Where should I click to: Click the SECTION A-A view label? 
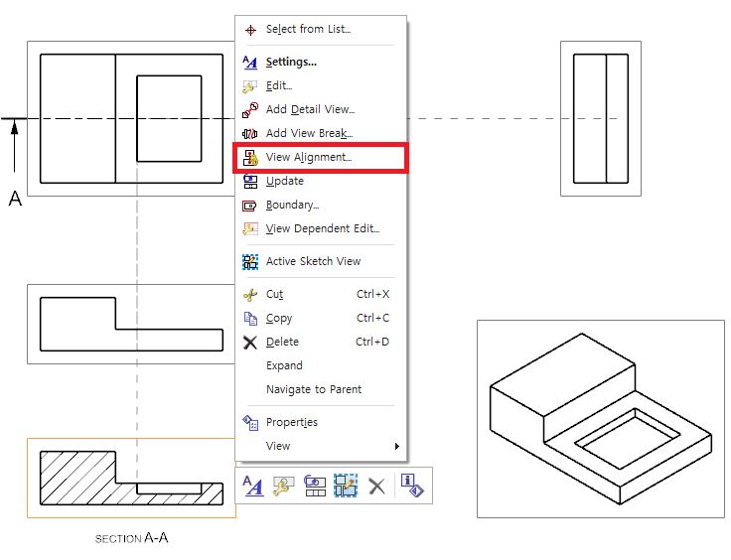[131, 538]
